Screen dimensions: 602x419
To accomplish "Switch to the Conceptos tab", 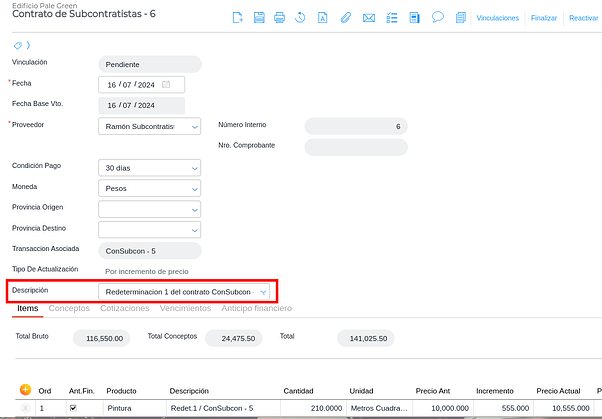I will tap(69, 309).
